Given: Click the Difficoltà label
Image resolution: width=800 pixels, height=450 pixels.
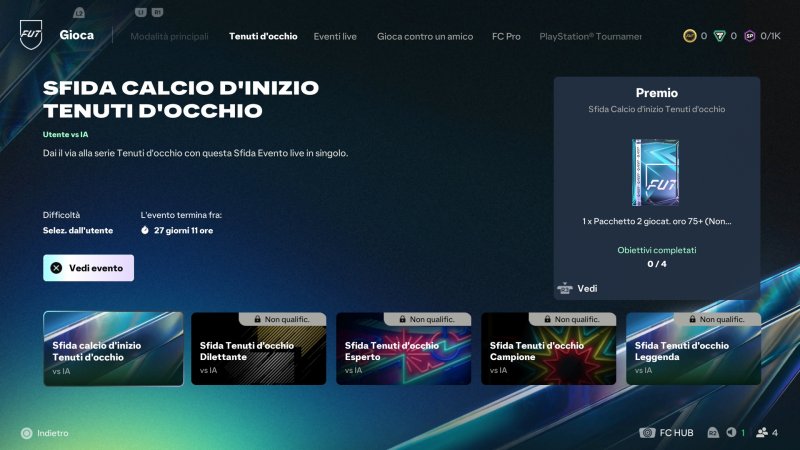Looking at the screenshot, I should pos(61,215).
